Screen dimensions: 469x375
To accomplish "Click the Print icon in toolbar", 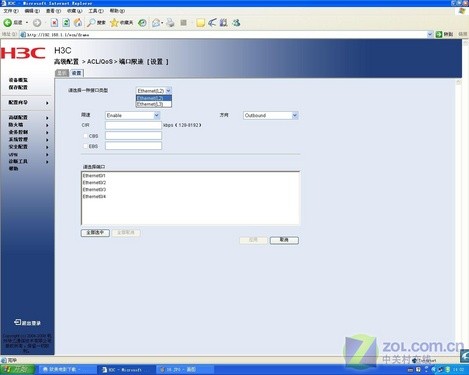I will 170,23.
